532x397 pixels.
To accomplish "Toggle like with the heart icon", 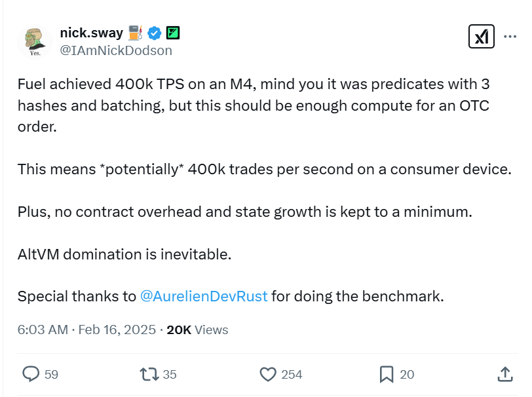I will 267,374.
